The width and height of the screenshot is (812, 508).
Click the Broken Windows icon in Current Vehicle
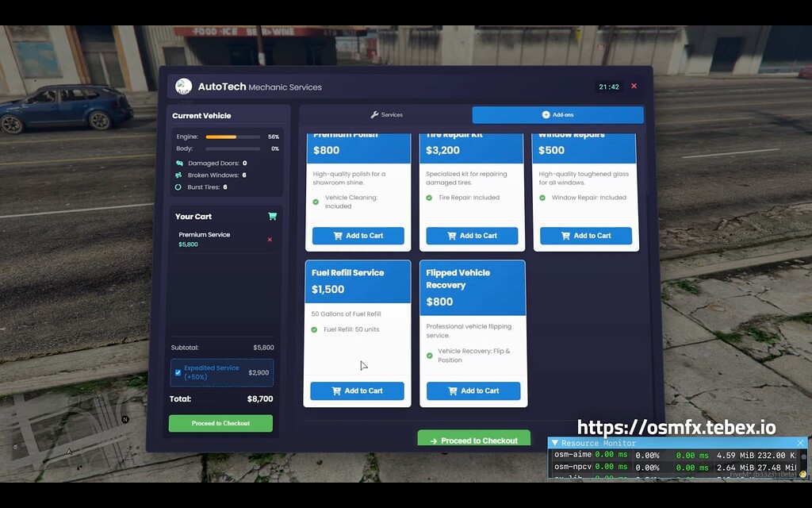178,175
